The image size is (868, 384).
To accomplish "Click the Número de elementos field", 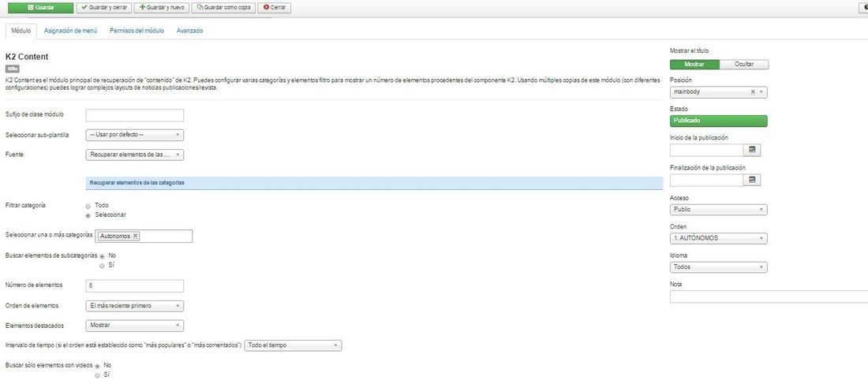I will (134, 285).
